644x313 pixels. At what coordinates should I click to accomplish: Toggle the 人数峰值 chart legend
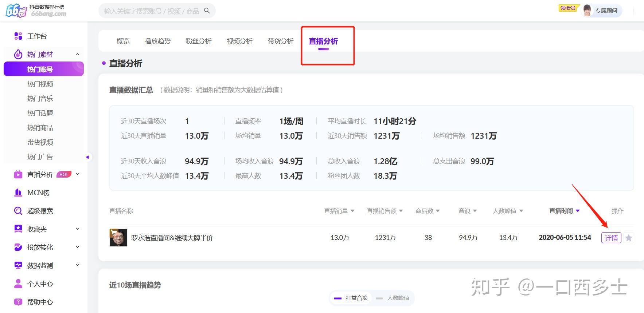click(393, 298)
